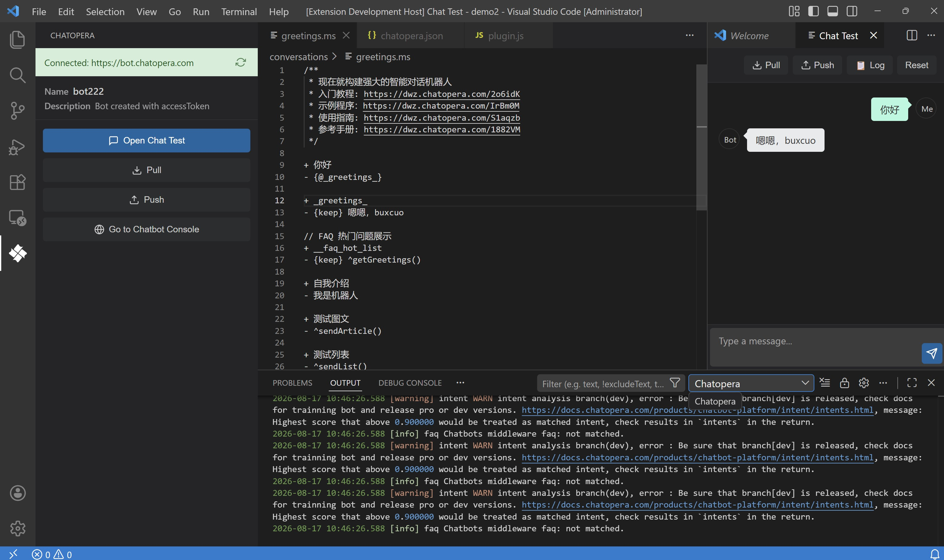The height and width of the screenshot is (560, 944).
Task: Click Go to Chatbot Console button
Action: [x=146, y=230]
